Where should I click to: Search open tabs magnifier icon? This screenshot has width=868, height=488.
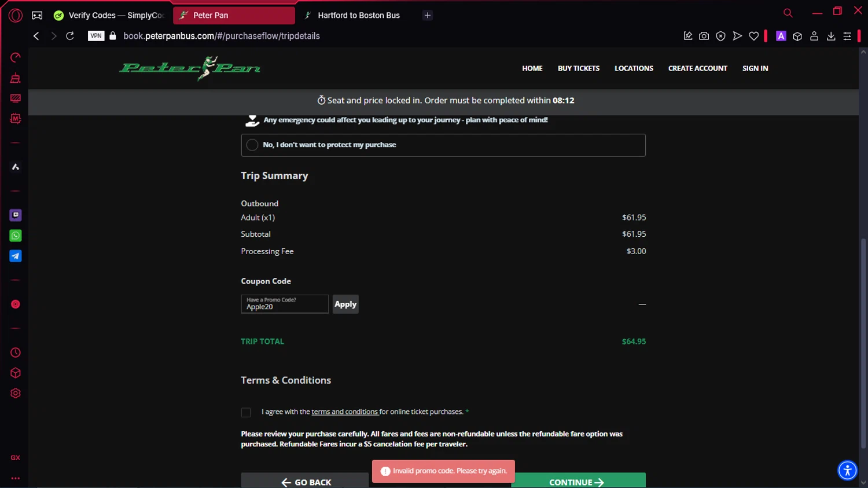(788, 13)
